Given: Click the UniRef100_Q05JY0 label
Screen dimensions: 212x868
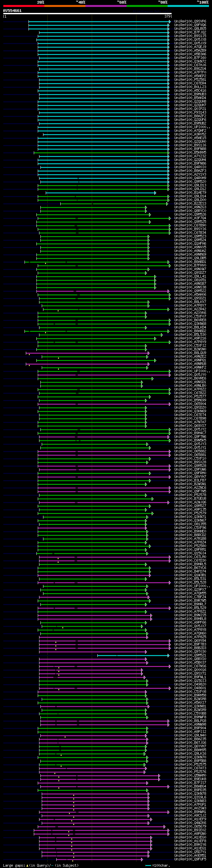Looking at the screenshot, I should tap(190, 375).
